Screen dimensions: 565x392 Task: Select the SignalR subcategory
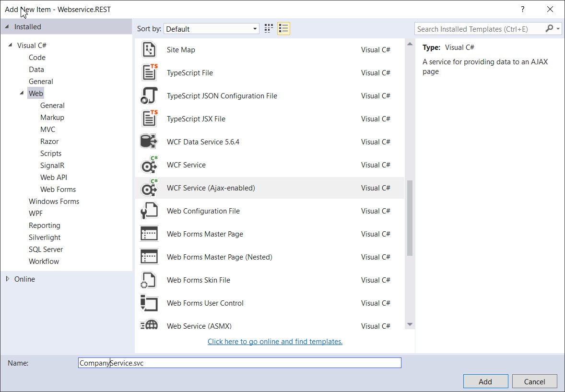[x=52, y=165]
